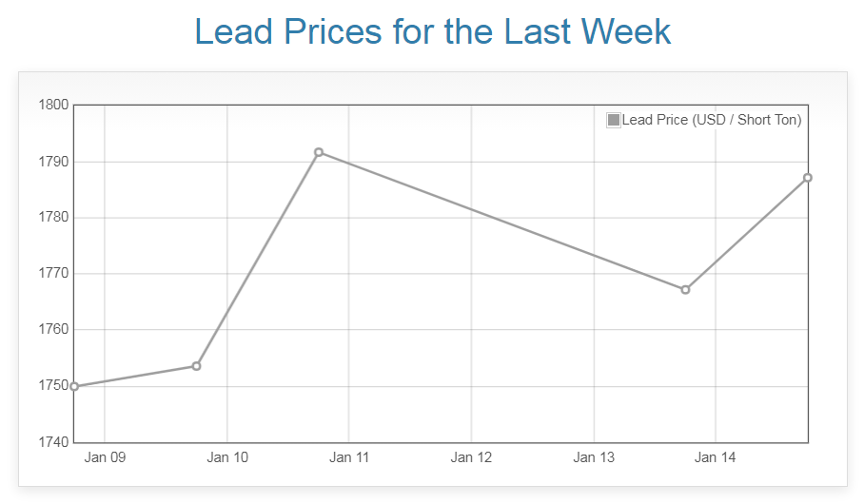Click the Lead Price (USD / Short Ton) legend label
The width and height of the screenshot is (864, 504).
click(x=711, y=120)
